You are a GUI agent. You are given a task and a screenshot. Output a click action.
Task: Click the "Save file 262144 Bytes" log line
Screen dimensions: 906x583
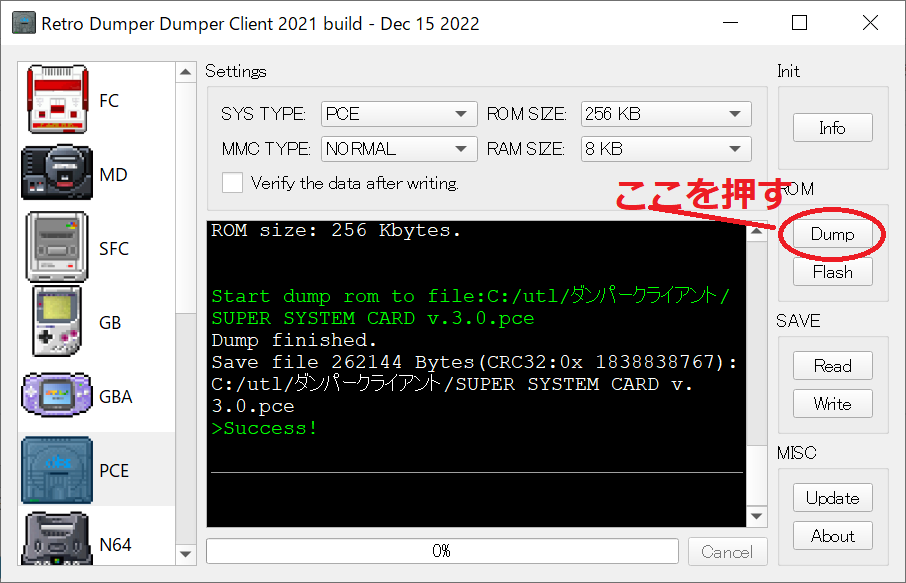[x=474, y=362]
